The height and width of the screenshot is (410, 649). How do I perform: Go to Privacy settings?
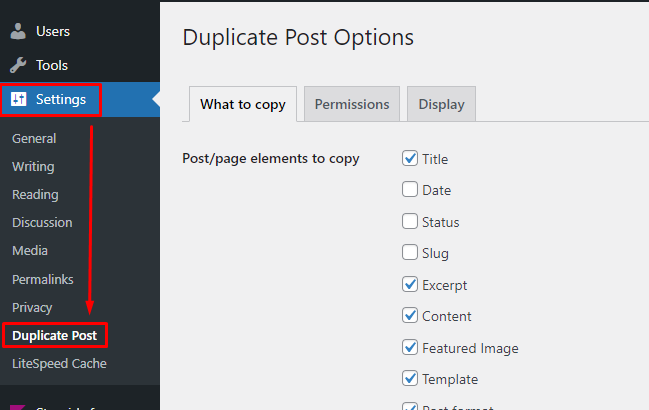point(32,308)
